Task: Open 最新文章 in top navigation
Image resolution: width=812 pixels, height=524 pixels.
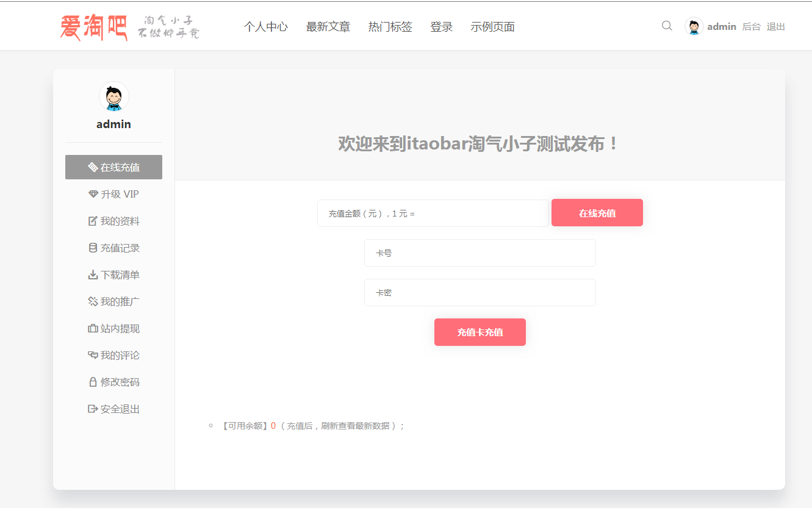Action: pos(328,27)
